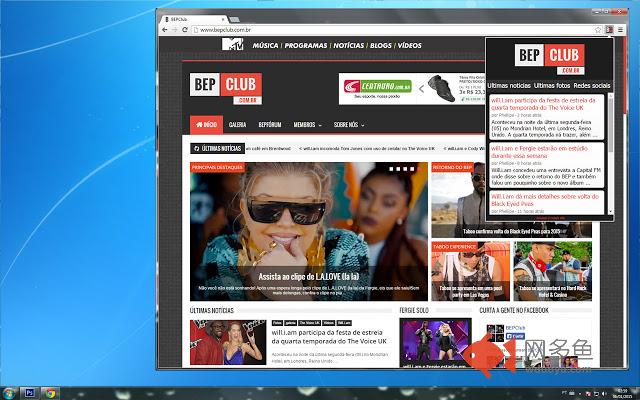Viewport: 640px width, 400px height.
Task: Open BLOGS in the MTV menu
Action: coord(381,45)
